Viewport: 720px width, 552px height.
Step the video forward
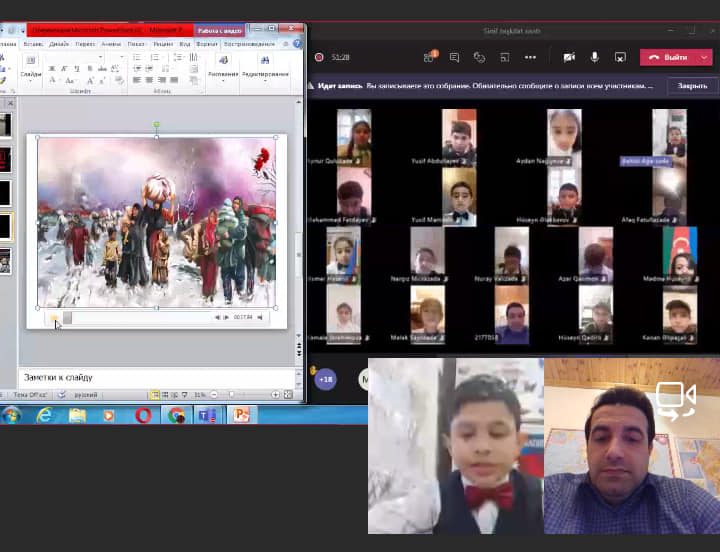[226, 317]
